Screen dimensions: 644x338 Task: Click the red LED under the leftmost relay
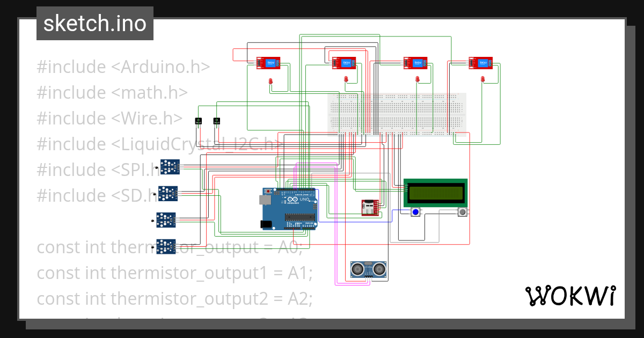(x=272, y=80)
